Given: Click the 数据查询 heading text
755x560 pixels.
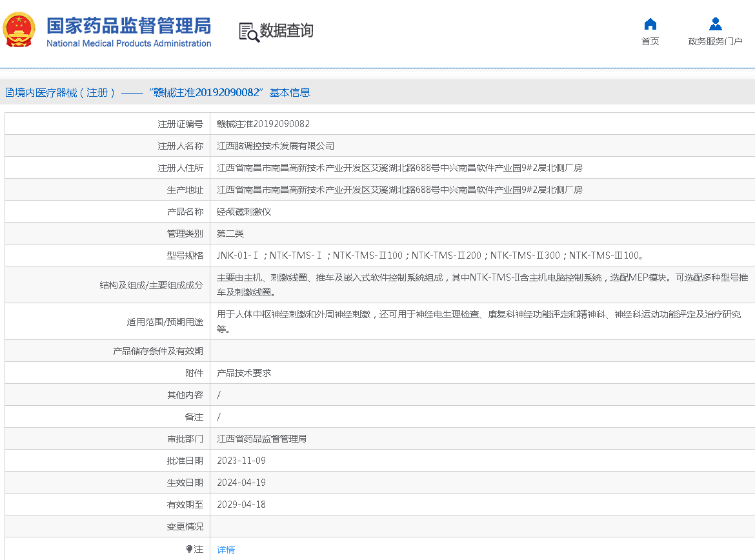Looking at the screenshot, I should [287, 31].
